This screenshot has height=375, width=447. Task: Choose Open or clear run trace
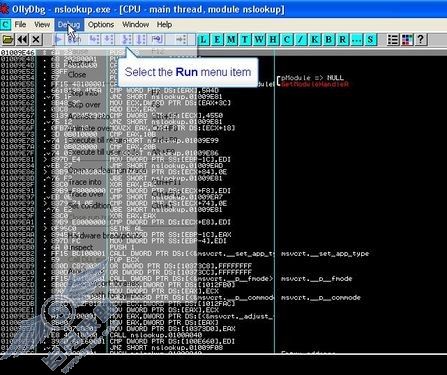tap(125, 170)
